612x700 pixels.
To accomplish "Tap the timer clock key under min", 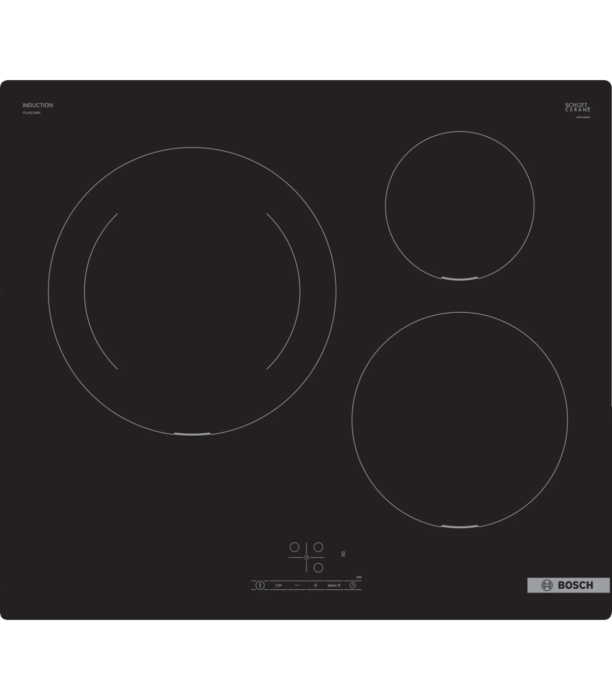I will pyautogui.click(x=352, y=586).
